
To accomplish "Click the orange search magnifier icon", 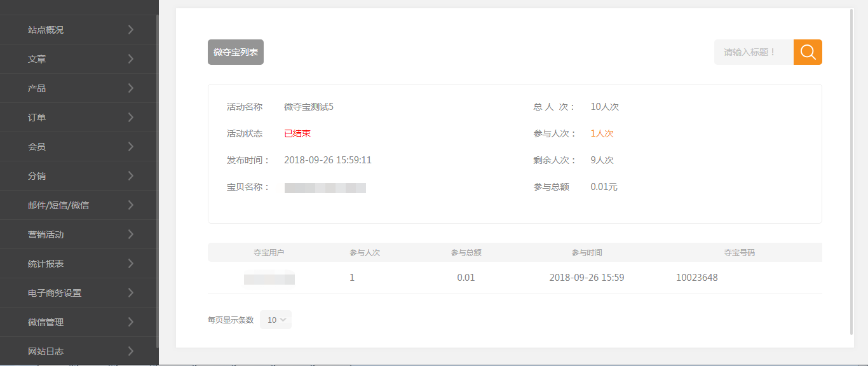I will [808, 52].
